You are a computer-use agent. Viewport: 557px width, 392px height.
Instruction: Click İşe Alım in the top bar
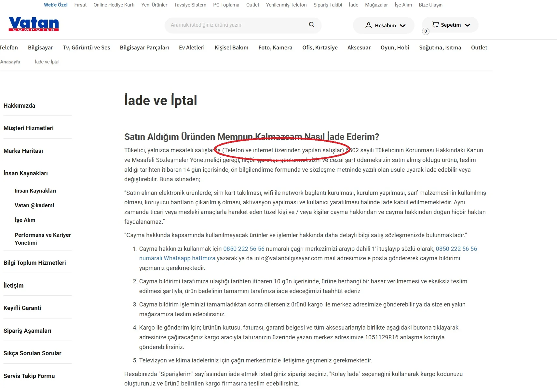click(403, 5)
